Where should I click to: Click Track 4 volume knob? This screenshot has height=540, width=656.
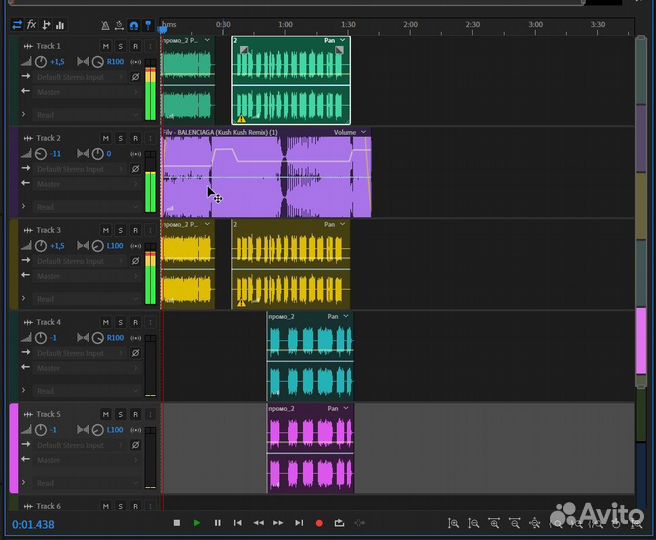click(x=41, y=338)
